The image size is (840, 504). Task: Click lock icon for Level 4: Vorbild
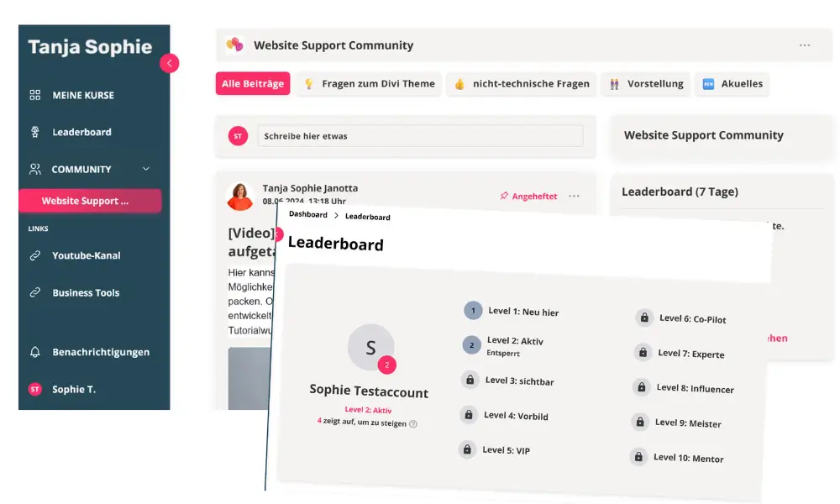[x=468, y=415]
